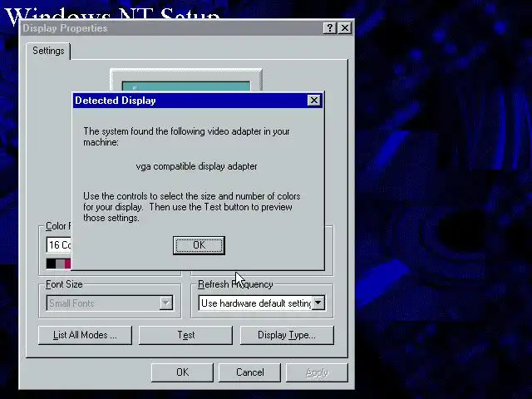Click the Display Properties help question mark

330,28
